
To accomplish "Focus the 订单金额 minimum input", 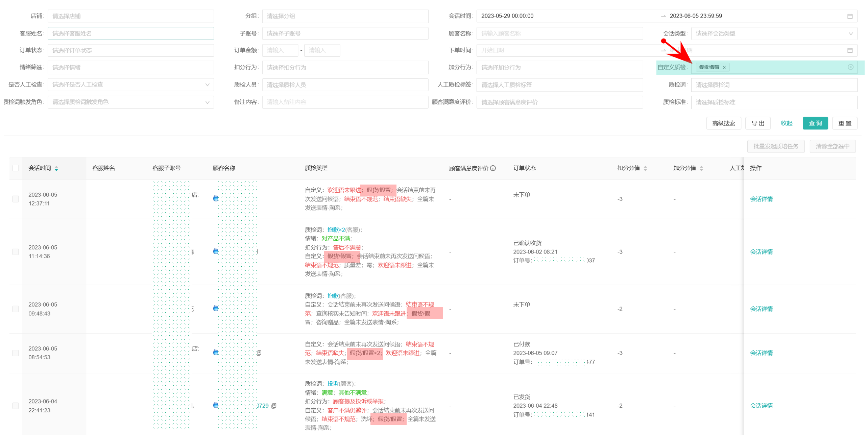I will tap(280, 50).
